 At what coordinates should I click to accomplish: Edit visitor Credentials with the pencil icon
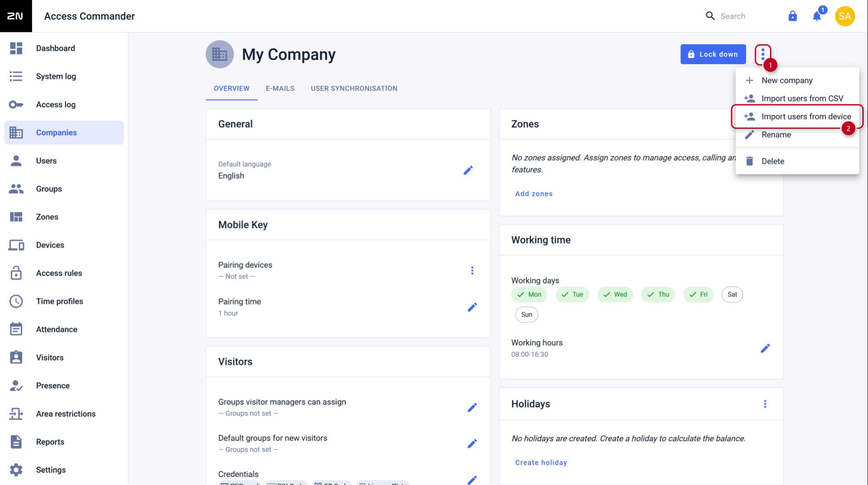coord(472,480)
